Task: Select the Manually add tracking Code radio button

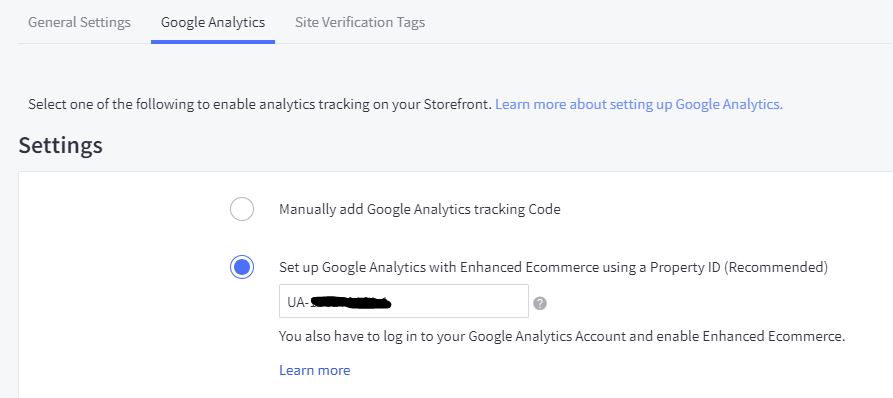Action: click(x=242, y=209)
